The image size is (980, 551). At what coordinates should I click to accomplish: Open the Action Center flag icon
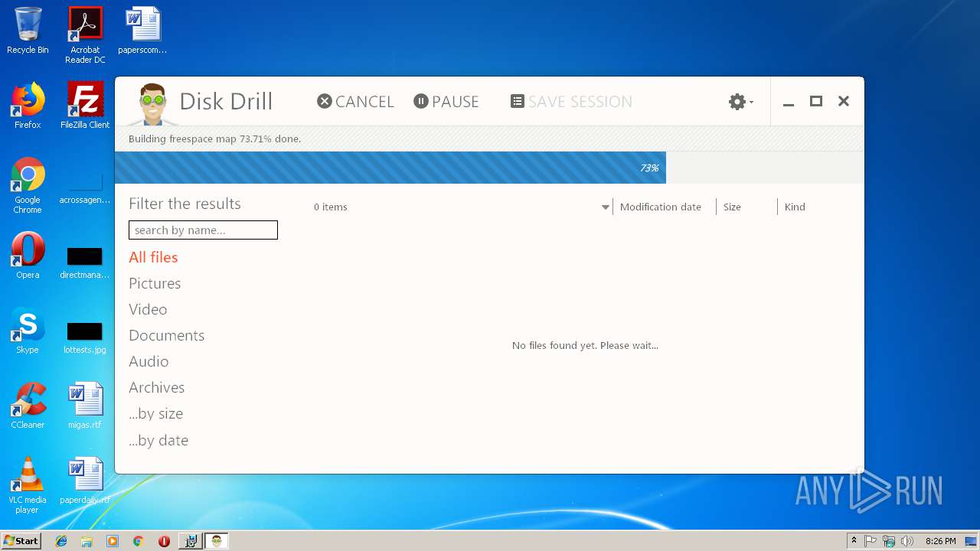coord(871,541)
